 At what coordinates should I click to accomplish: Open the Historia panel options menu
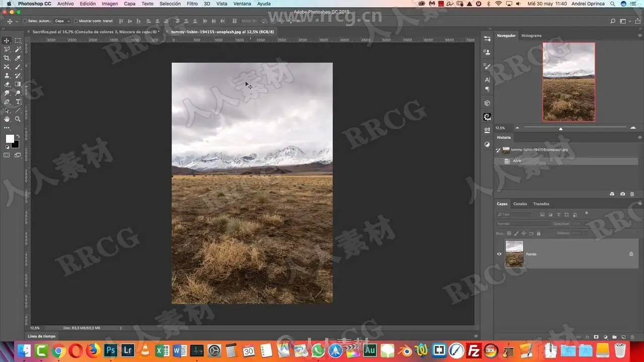pos(639,137)
